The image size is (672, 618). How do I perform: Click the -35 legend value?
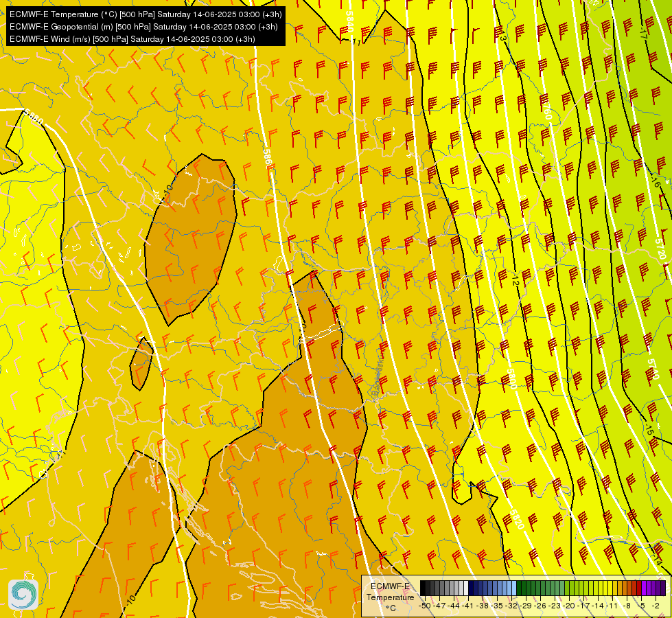point(497,606)
